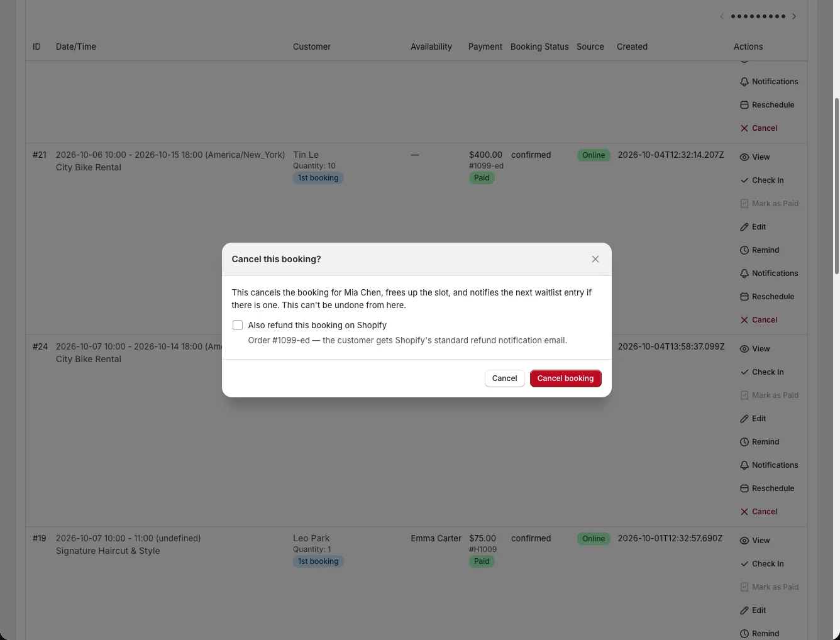Click the Created column header
This screenshot has width=840, height=640.
tap(632, 47)
